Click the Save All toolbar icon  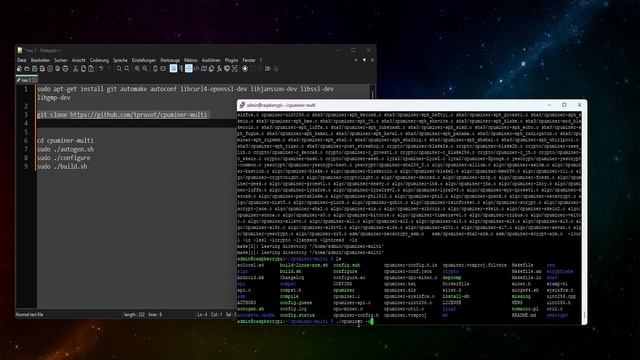(42, 69)
